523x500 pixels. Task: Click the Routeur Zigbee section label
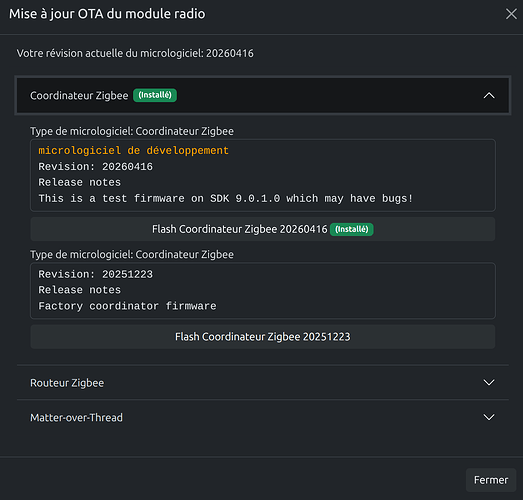pyautogui.click(x=67, y=383)
